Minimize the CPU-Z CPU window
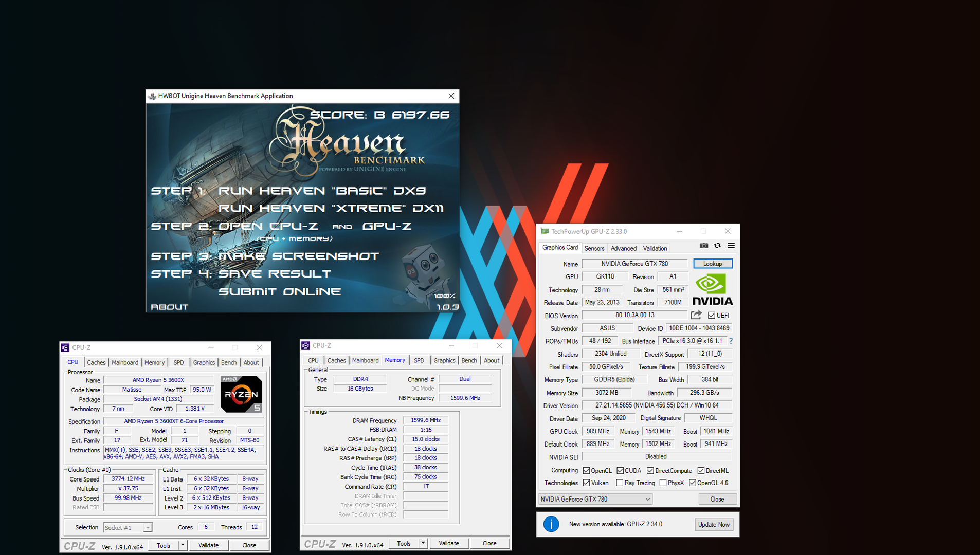980x555 pixels. 211,348
